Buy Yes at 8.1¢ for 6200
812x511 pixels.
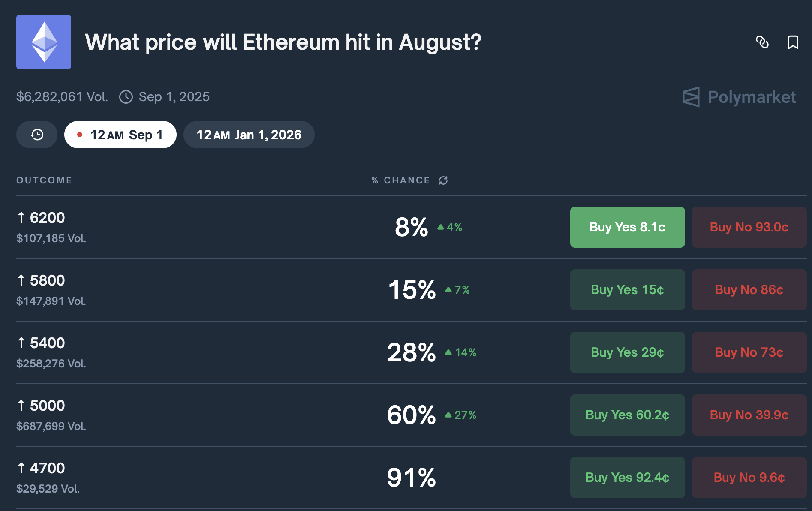coord(627,227)
